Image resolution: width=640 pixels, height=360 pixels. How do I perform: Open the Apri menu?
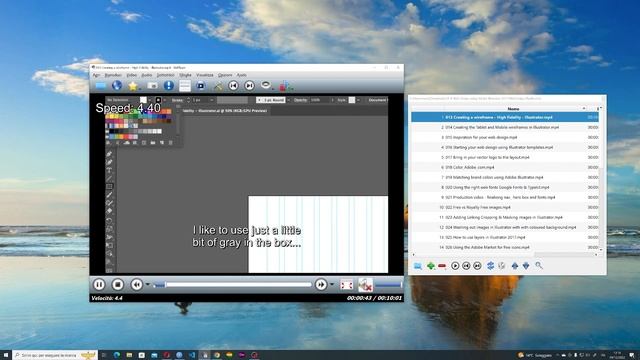96,75
